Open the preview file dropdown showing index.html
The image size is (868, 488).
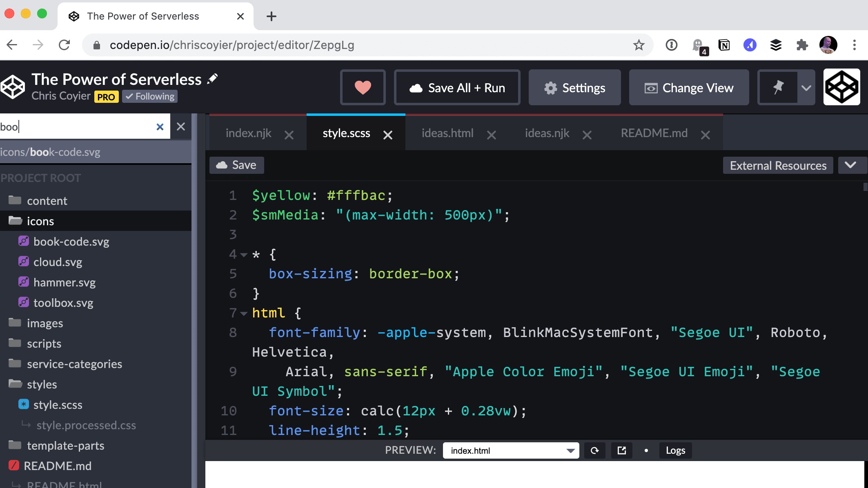(x=510, y=450)
